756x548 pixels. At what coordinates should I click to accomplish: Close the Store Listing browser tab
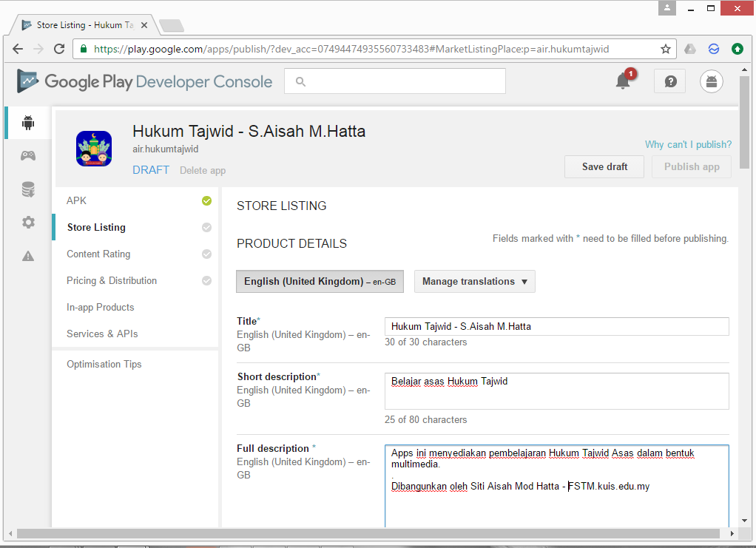[144, 25]
